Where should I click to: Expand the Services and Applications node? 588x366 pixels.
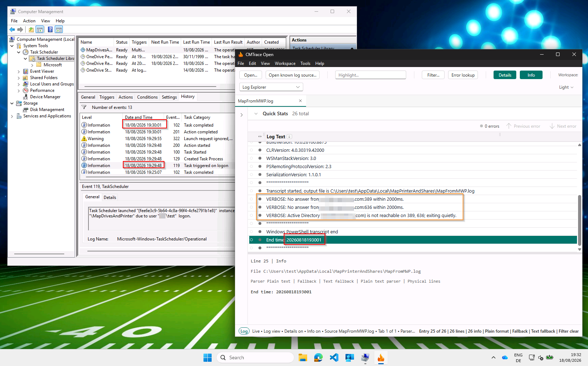(12, 116)
